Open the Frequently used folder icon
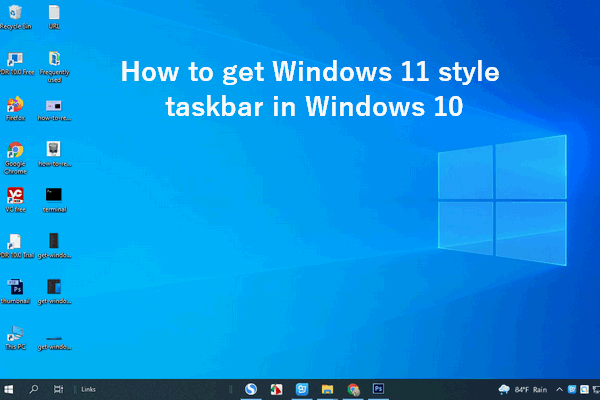The height and width of the screenshot is (400, 600). (x=54, y=67)
